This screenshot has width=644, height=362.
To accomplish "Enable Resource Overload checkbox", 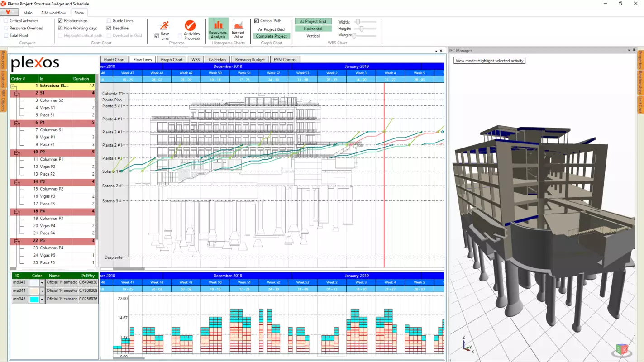I will coord(6,28).
